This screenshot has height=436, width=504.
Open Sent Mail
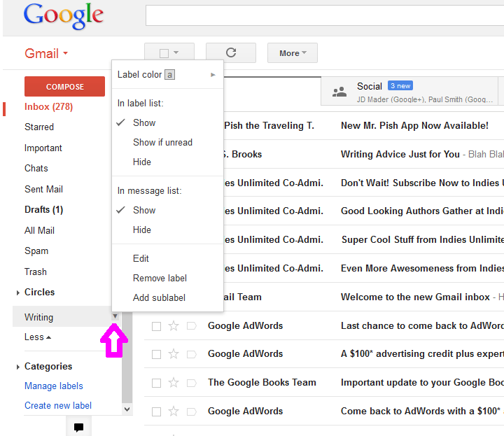pos(43,189)
